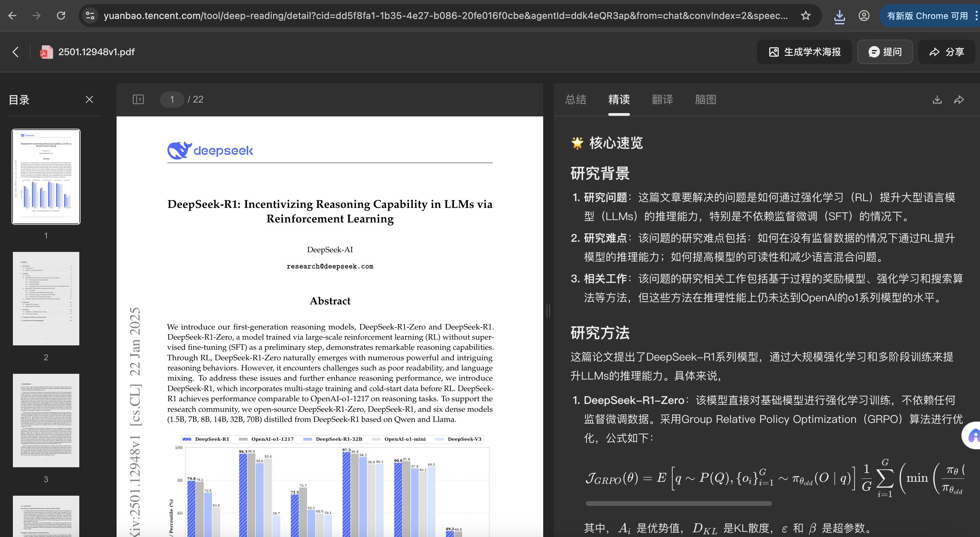The image size is (980, 537).
Task: Close the 目录 panel
Action: tap(89, 100)
